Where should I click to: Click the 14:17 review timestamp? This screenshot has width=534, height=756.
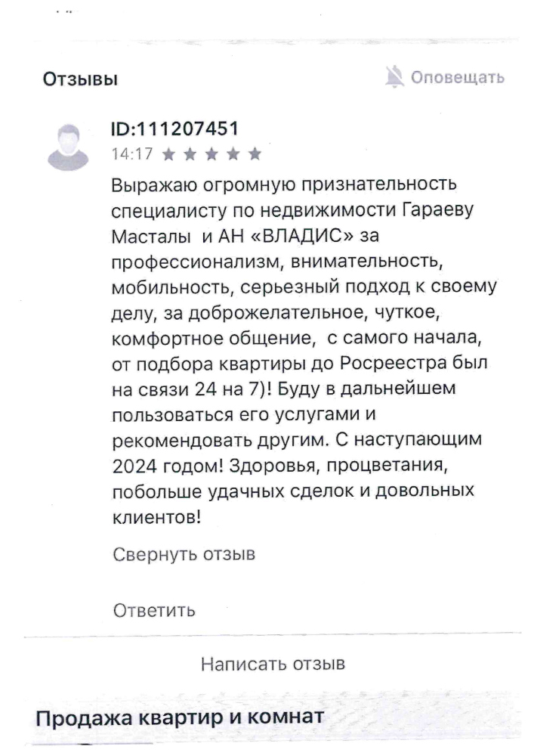pyautogui.click(x=132, y=153)
